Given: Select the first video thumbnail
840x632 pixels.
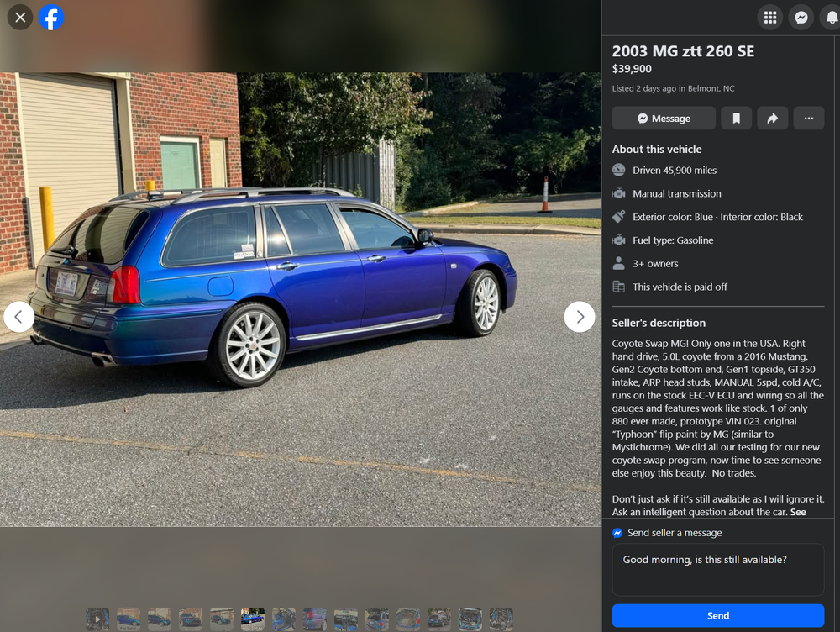Looking at the screenshot, I should coord(97,619).
